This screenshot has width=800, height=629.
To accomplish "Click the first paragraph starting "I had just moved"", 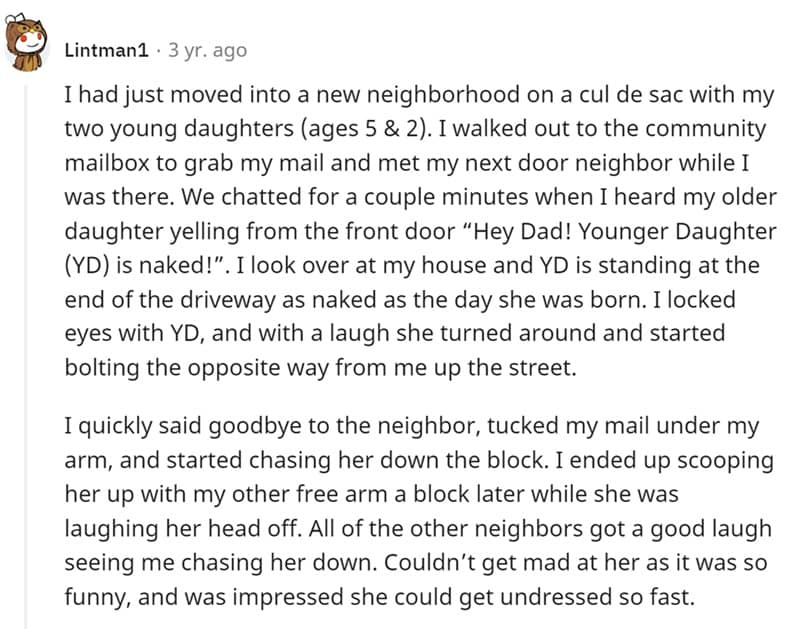I will 400,230.
